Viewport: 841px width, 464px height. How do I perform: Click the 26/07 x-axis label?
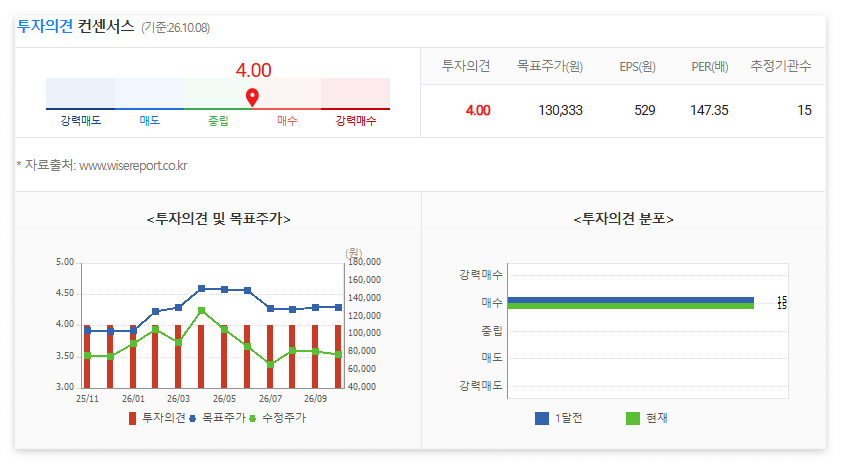tap(270, 399)
